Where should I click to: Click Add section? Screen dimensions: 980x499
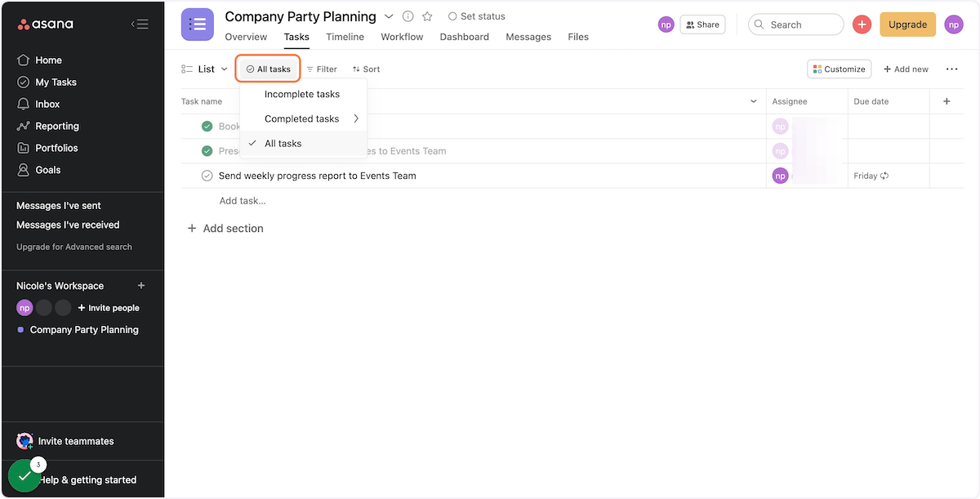point(225,229)
